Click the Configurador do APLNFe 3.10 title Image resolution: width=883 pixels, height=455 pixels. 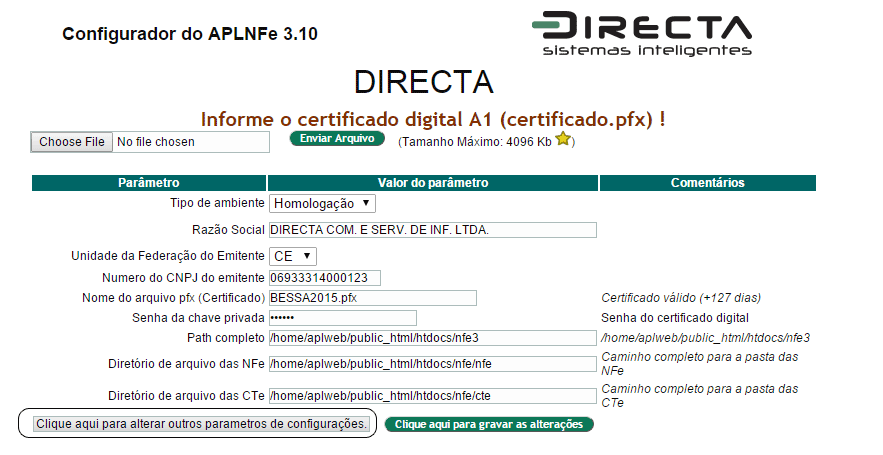click(x=190, y=34)
